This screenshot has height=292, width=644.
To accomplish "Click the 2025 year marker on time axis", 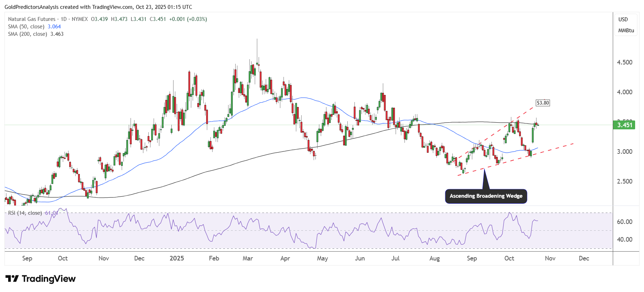I will coord(177,258).
